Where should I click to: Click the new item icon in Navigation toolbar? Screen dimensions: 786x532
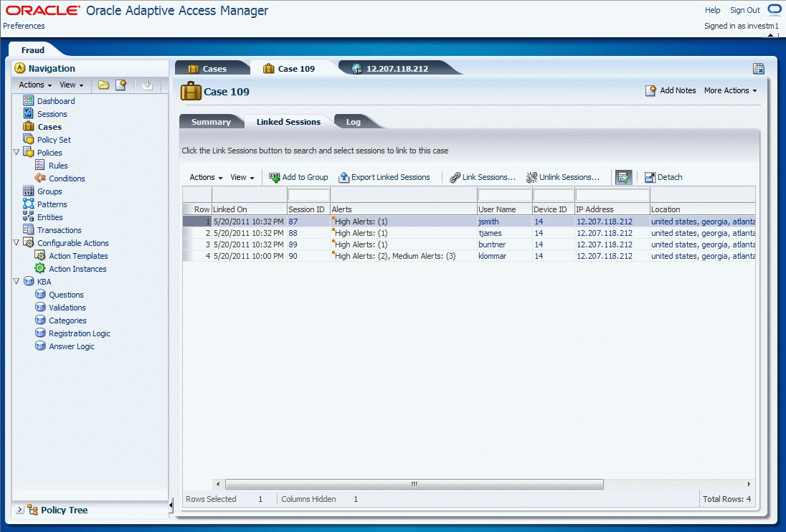pyautogui.click(x=120, y=85)
